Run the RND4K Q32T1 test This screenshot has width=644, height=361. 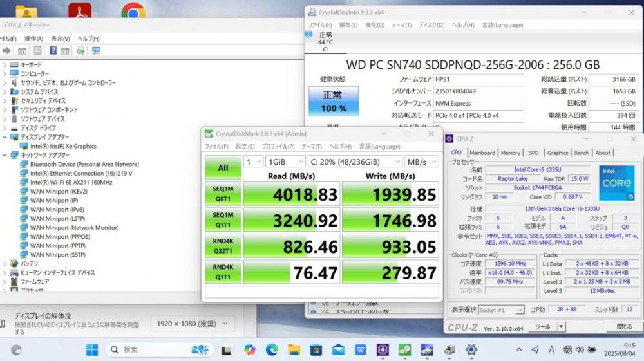pos(223,246)
